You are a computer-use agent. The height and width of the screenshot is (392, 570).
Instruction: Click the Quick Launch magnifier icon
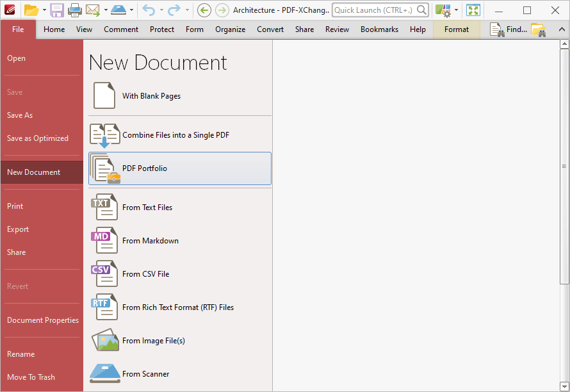coord(421,10)
